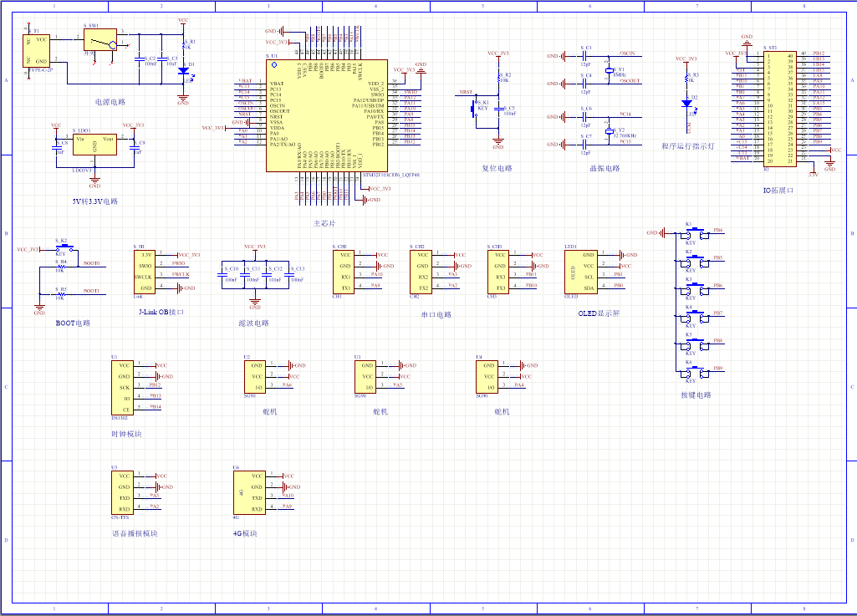Select the K3 push button symbol
The width and height of the screenshot is (857, 616).
(694, 289)
